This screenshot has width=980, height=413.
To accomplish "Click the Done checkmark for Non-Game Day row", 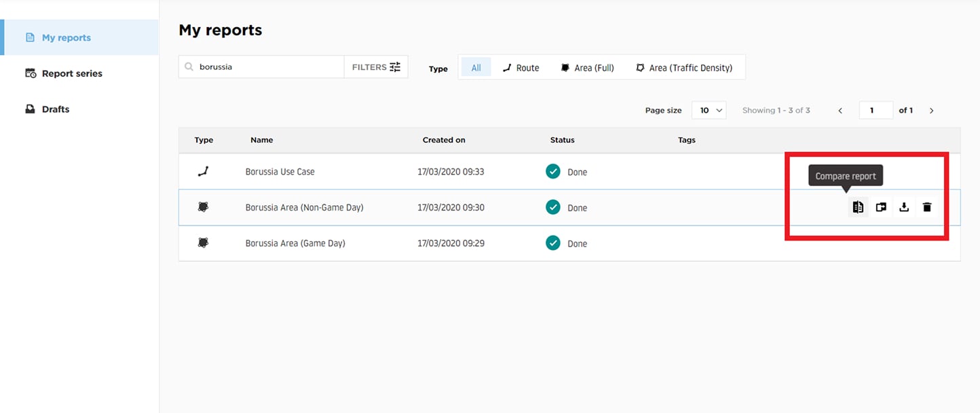I will click(553, 207).
